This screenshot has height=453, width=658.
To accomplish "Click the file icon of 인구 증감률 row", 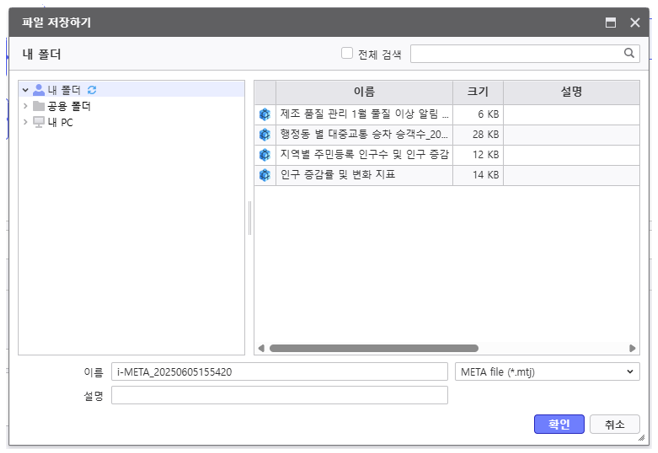I will coord(265,175).
